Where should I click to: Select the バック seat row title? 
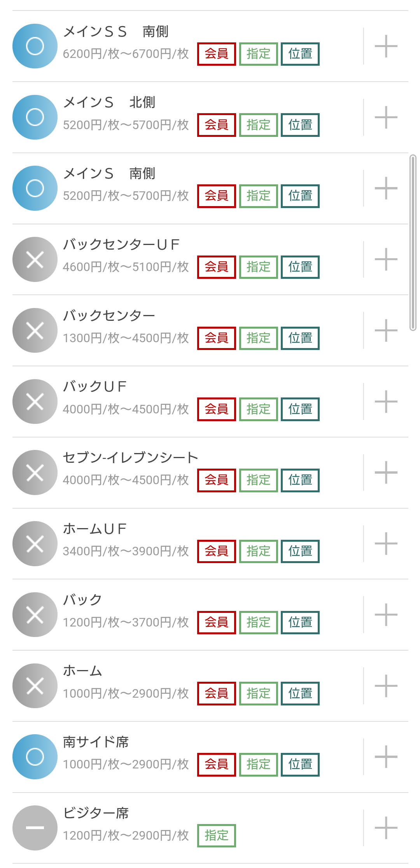[82, 600]
